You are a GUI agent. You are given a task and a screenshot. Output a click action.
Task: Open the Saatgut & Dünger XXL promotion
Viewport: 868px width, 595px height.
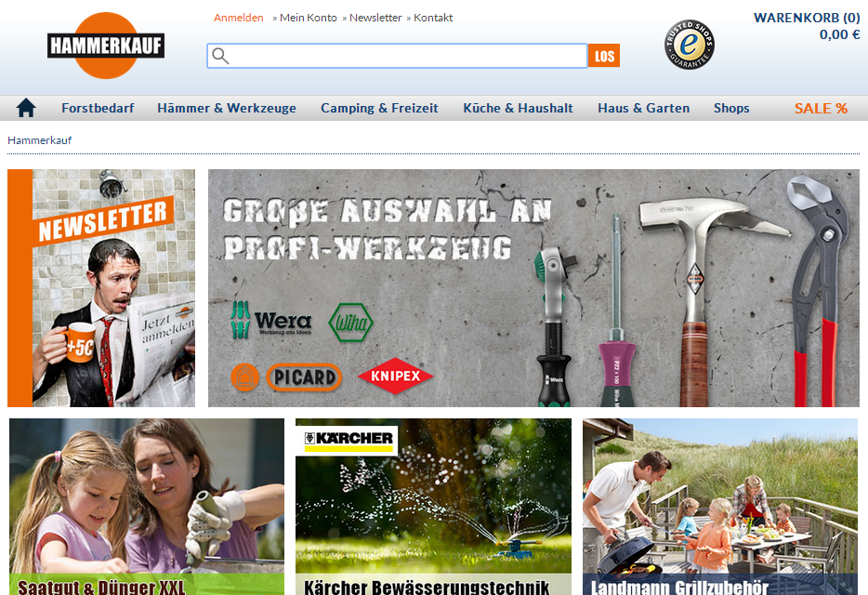coord(147,507)
